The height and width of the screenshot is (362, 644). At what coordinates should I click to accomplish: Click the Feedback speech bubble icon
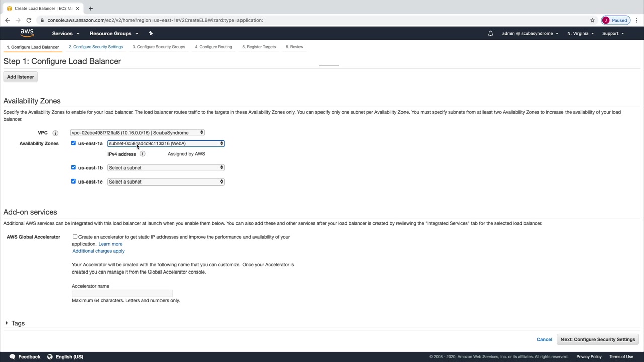(12, 357)
